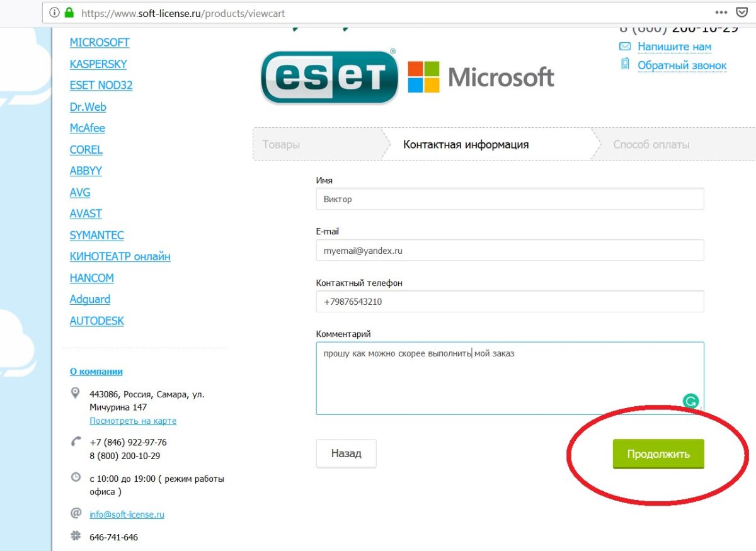Click the @ icon by email address
The image size is (756, 551).
point(76,513)
